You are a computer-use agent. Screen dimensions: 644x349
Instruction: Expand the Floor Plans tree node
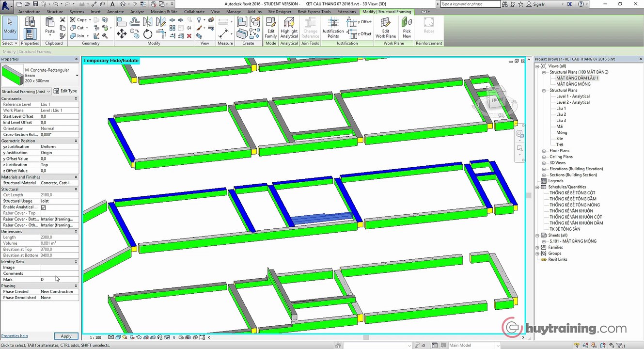click(544, 151)
